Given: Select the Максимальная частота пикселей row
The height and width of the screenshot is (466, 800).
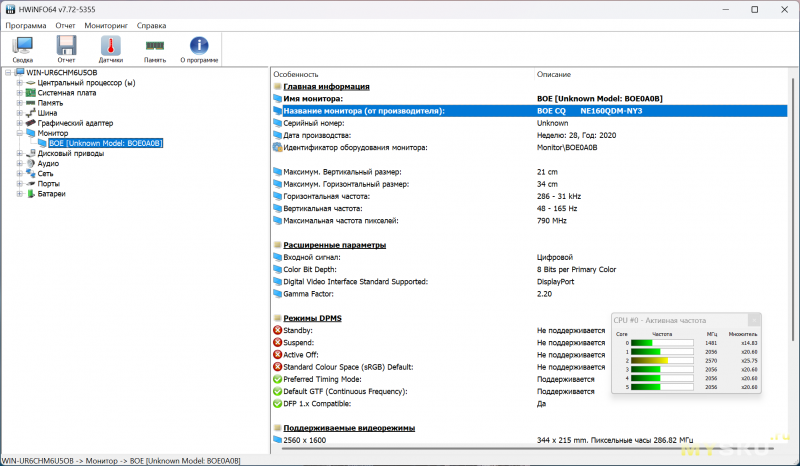Looking at the screenshot, I should 530,221.
